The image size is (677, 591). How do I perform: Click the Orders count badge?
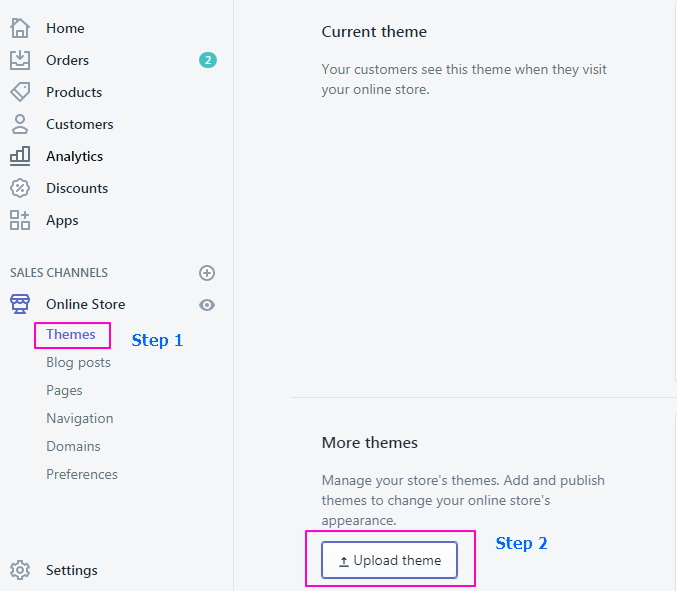pos(207,60)
